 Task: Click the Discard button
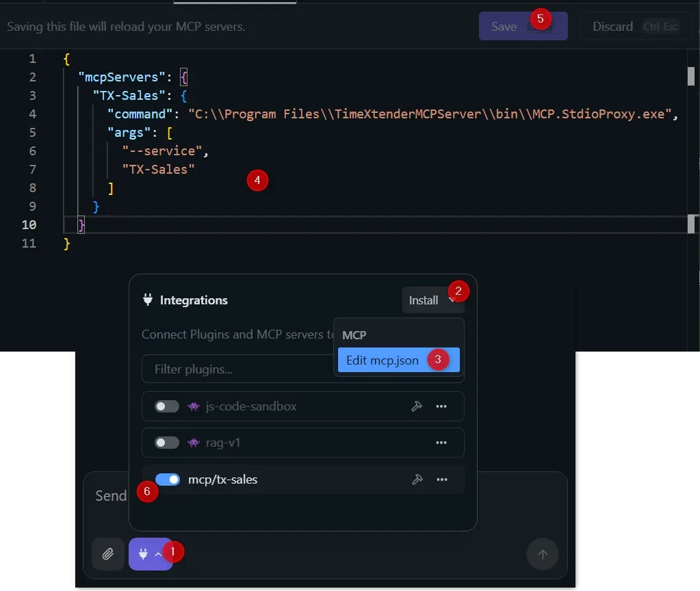635,27
